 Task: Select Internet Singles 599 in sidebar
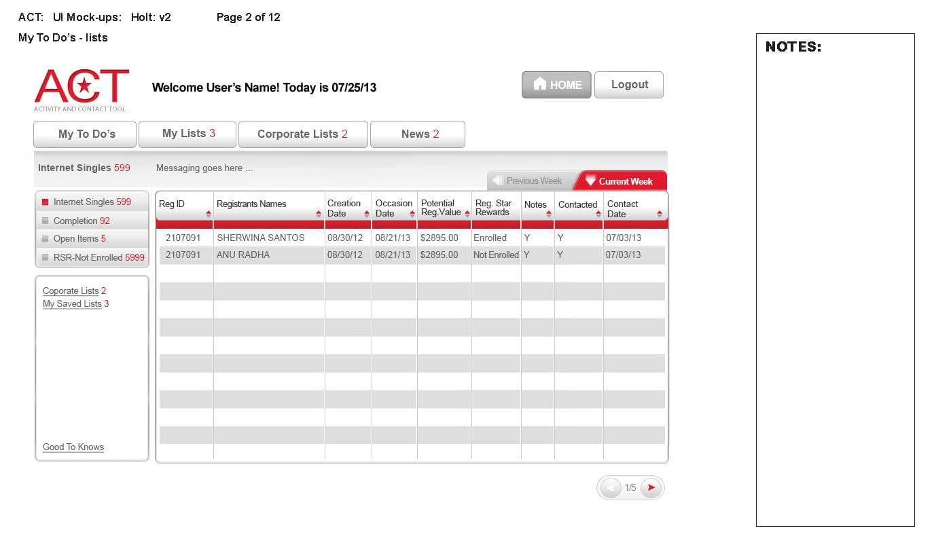(x=92, y=202)
